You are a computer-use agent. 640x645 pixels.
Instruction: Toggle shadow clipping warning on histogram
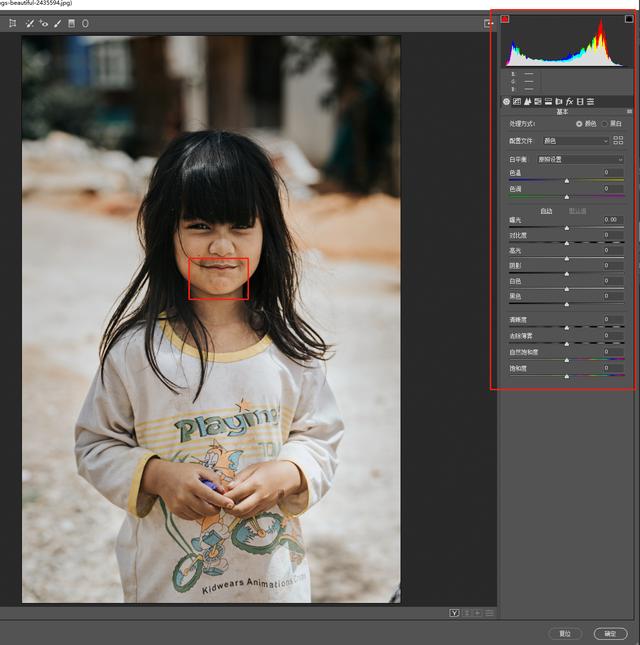505,19
